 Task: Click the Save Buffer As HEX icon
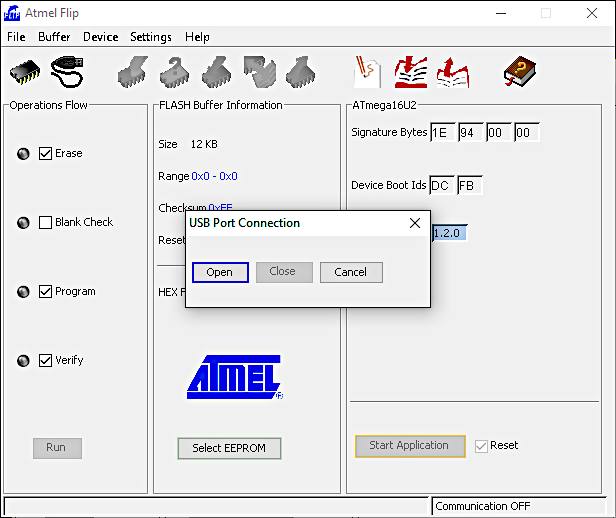(453, 72)
